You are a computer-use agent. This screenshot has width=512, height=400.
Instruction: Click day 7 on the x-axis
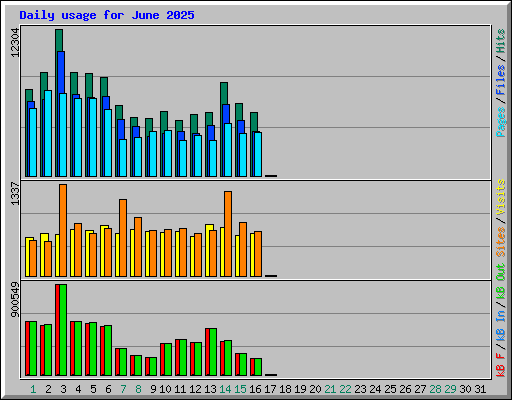(x=123, y=389)
